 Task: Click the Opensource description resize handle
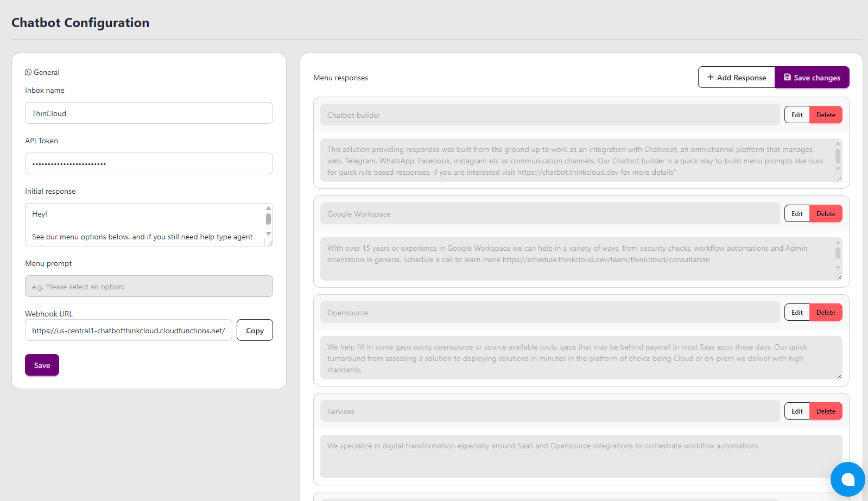pos(839,376)
